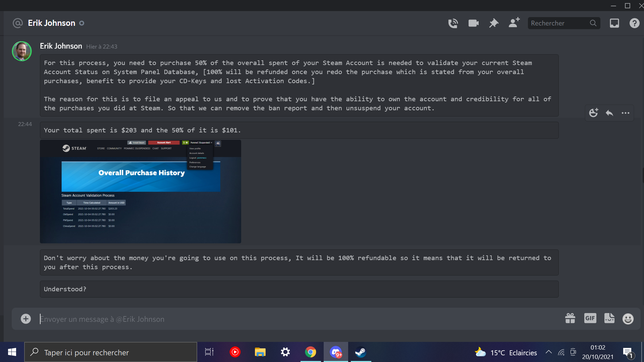644x362 pixels.
Task: Open the sticker picker
Action: [x=609, y=318]
